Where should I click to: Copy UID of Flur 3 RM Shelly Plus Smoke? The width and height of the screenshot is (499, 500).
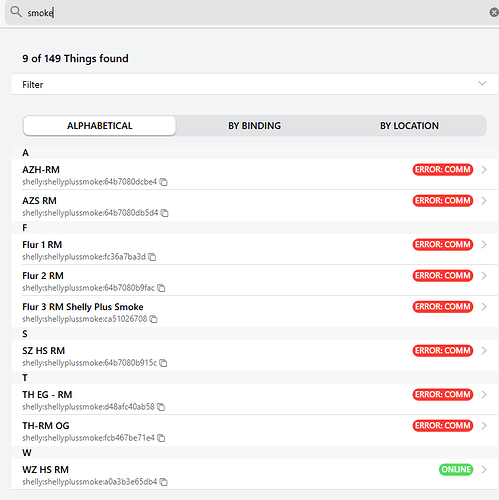[x=153, y=319]
